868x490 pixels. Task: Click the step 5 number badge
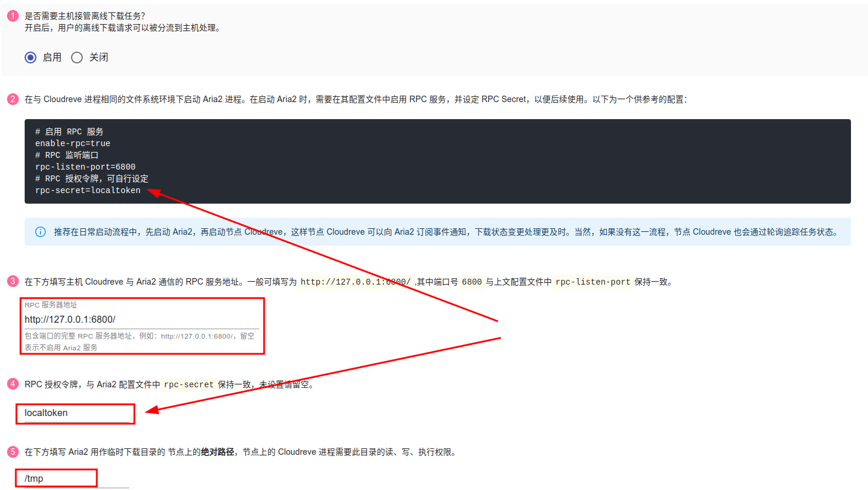[x=13, y=451]
